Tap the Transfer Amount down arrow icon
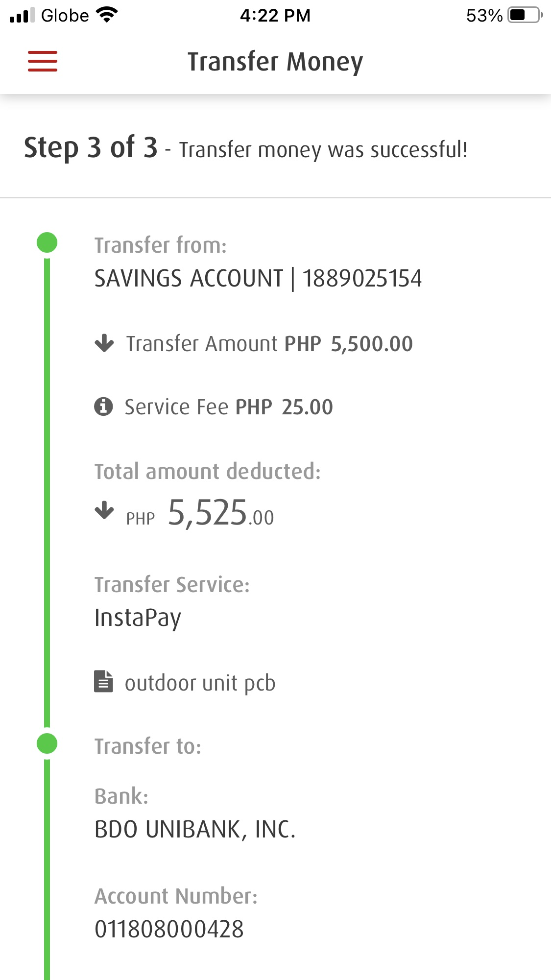Viewport: 551px width, 980px height. click(x=104, y=343)
